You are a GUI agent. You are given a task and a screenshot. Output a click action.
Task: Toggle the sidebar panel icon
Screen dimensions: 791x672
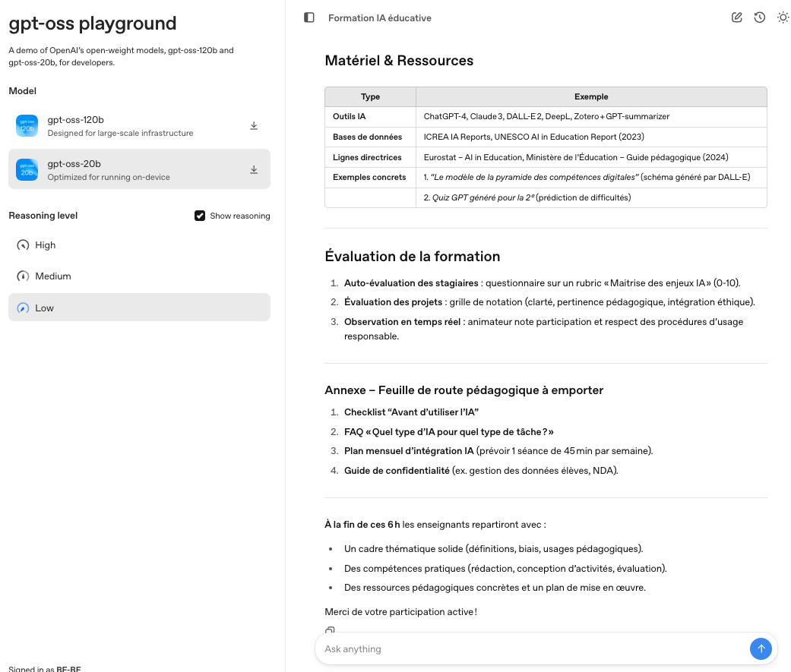point(308,17)
